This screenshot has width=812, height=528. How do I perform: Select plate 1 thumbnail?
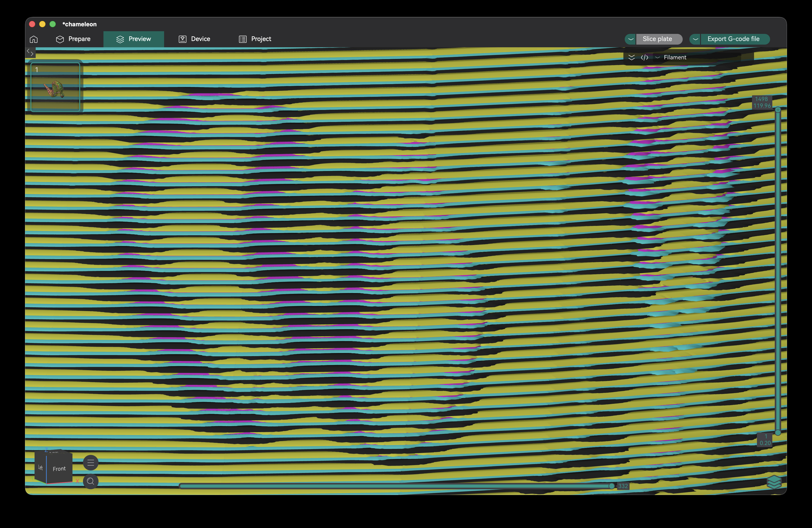click(55, 87)
